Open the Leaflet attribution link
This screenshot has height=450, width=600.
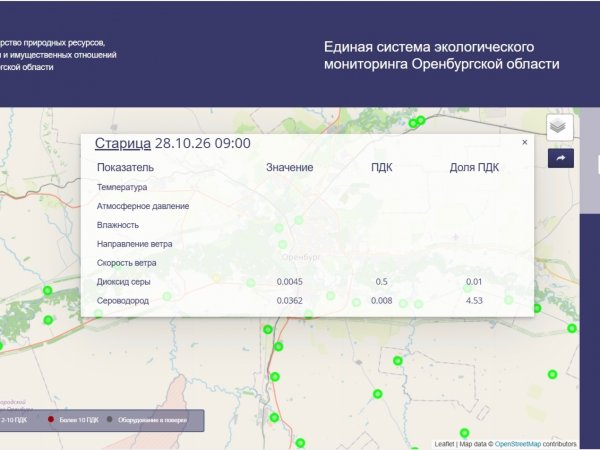click(444, 444)
